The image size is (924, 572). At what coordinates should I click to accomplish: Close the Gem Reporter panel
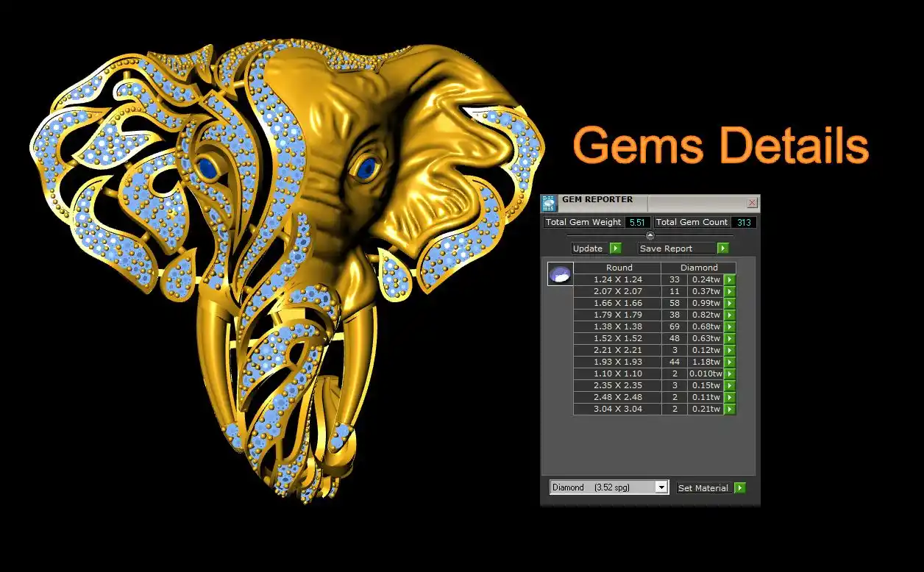(752, 203)
